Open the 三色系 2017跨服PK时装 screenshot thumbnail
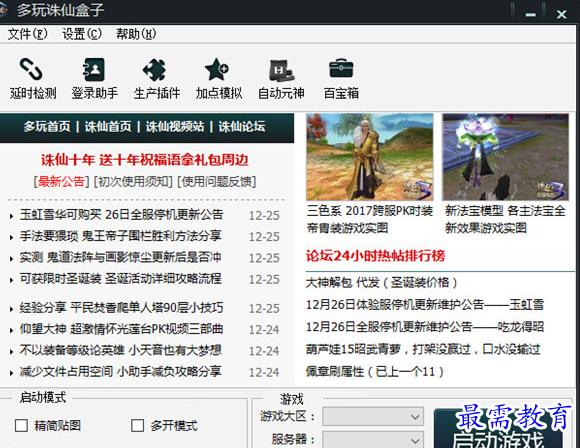The height and width of the screenshot is (448, 580). pyautogui.click(x=370, y=157)
